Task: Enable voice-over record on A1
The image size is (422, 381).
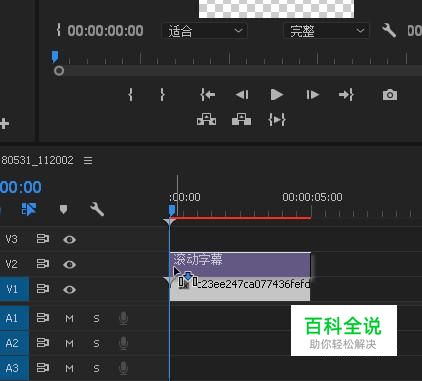Action: click(x=123, y=318)
